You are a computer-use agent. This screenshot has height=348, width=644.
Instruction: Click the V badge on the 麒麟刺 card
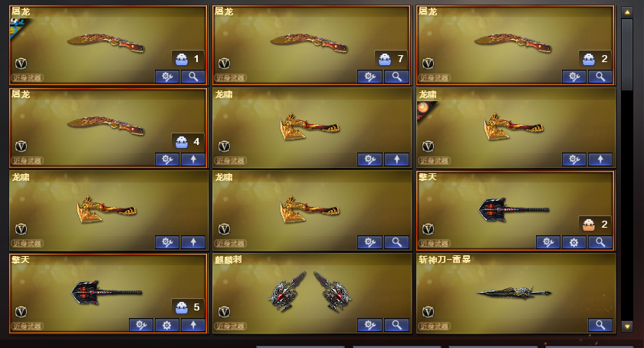pyautogui.click(x=224, y=312)
